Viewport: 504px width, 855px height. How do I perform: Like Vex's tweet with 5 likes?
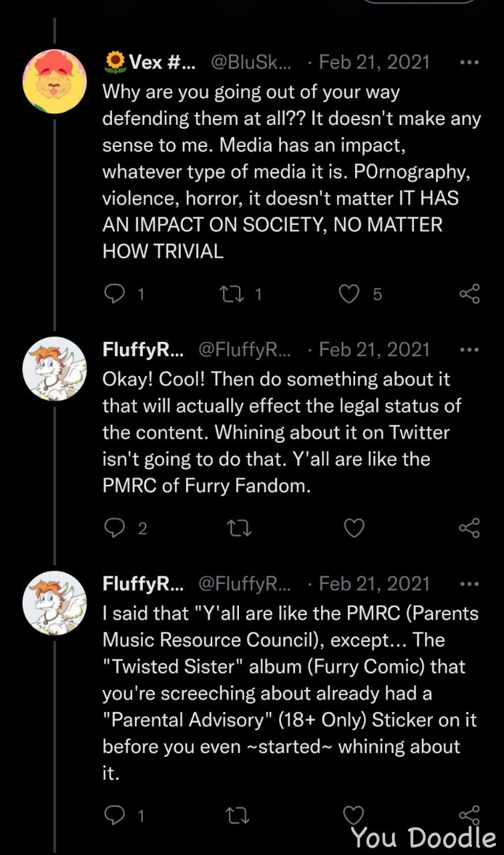[x=349, y=294]
